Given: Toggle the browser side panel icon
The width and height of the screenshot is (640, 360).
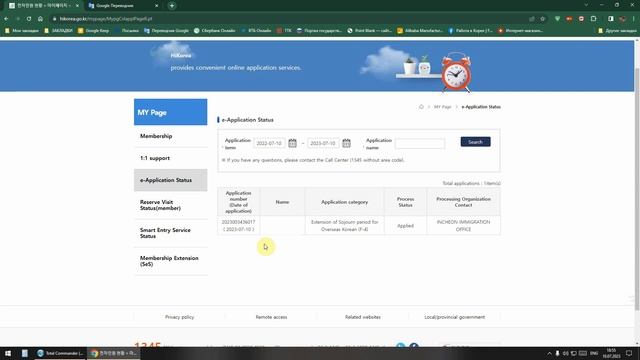Looking at the screenshot, I should click(x=611, y=19).
